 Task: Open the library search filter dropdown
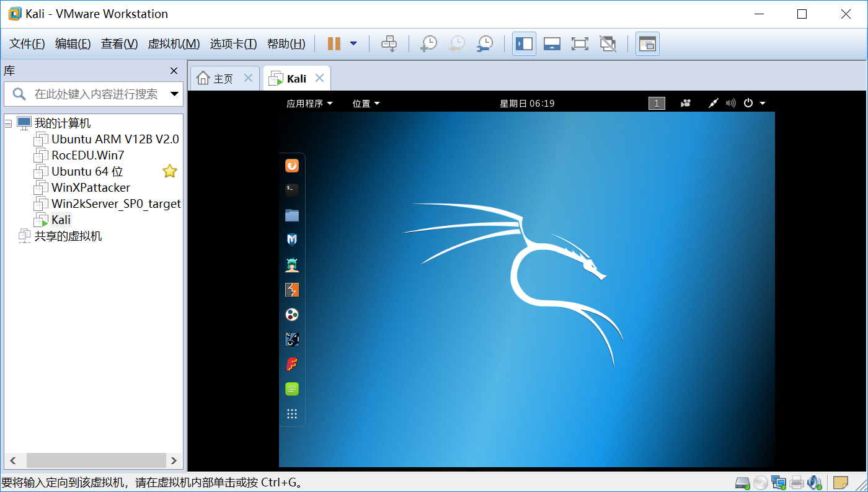(x=175, y=94)
